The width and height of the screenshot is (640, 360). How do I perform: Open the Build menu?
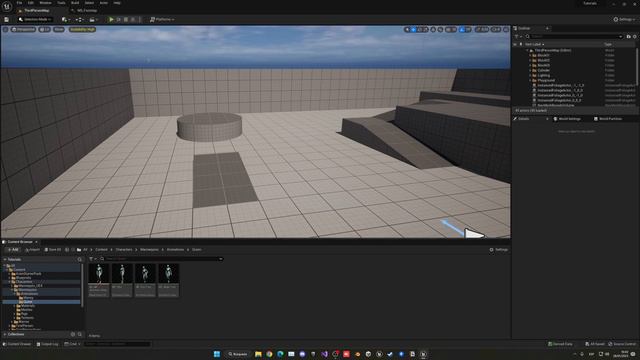[x=75, y=3]
